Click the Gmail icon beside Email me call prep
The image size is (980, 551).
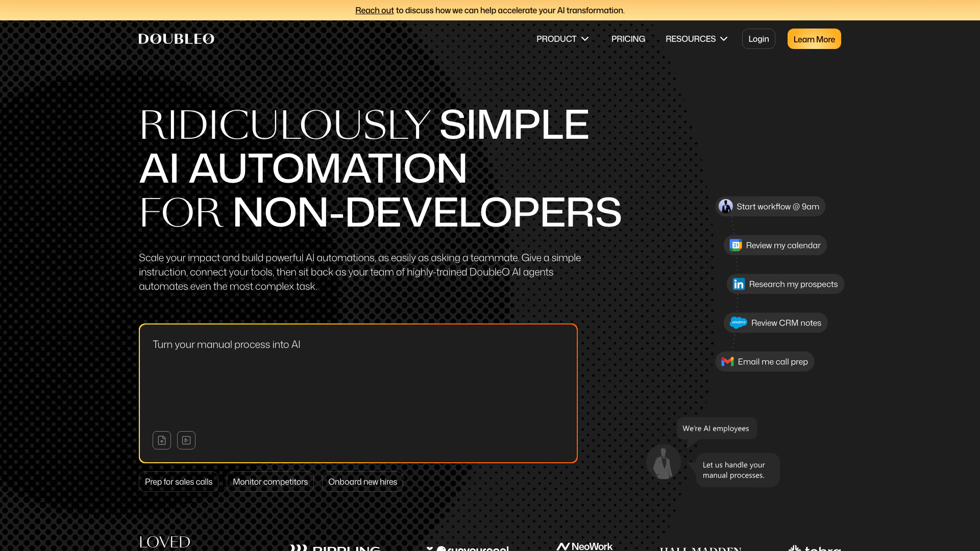(727, 362)
